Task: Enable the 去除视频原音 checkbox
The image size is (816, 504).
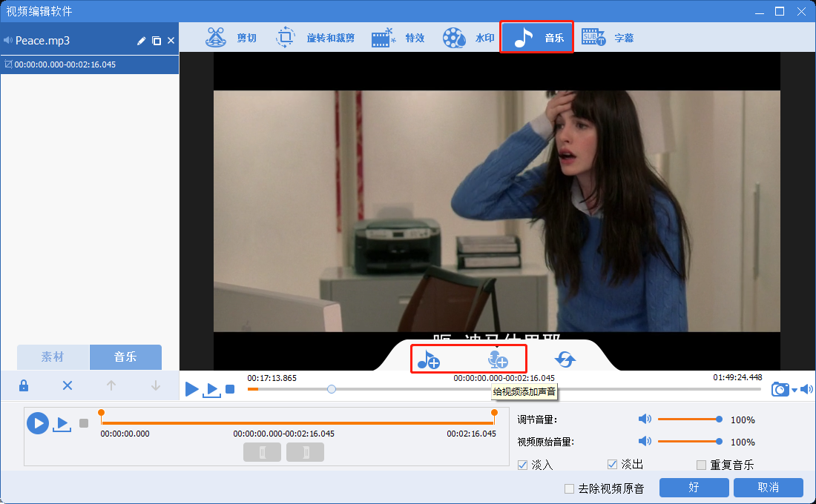Action: (569, 489)
